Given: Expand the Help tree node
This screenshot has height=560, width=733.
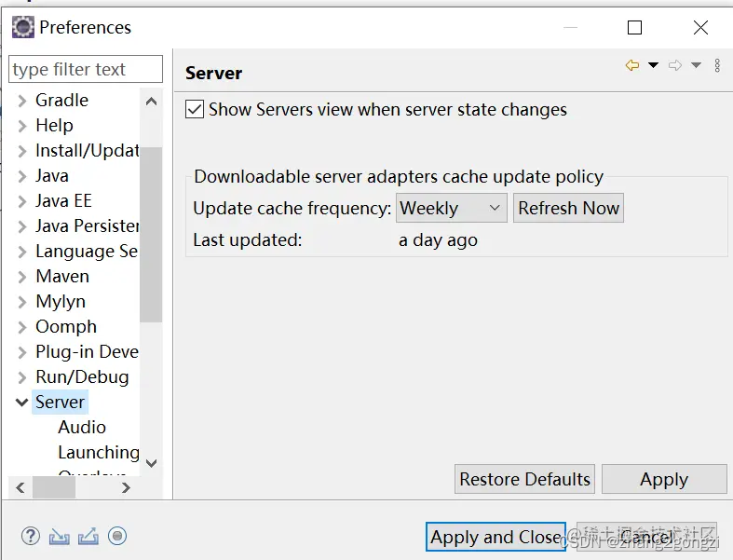Looking at the screenshot, I should tap(22, 126).
